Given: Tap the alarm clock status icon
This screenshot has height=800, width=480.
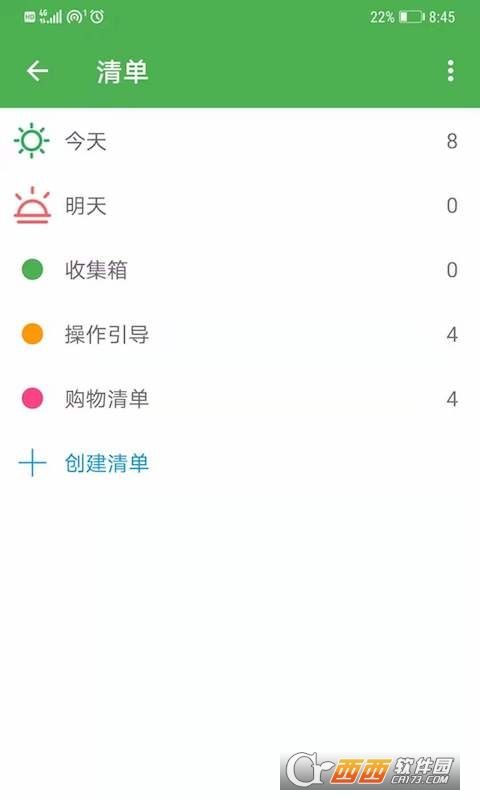Looking at the screenshot, I should [x=97, y=17].
